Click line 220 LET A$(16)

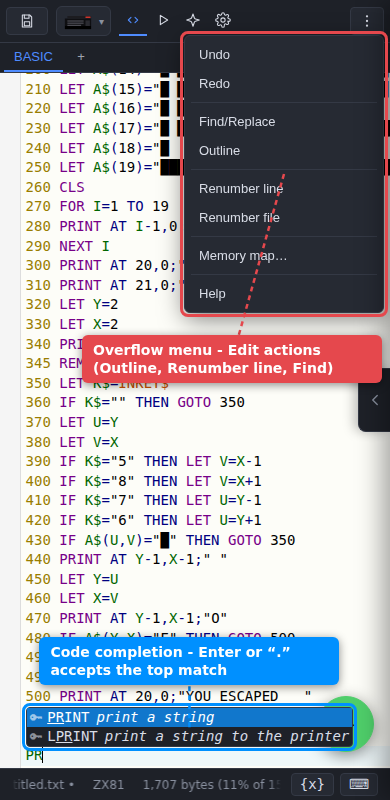coord(104,109)
